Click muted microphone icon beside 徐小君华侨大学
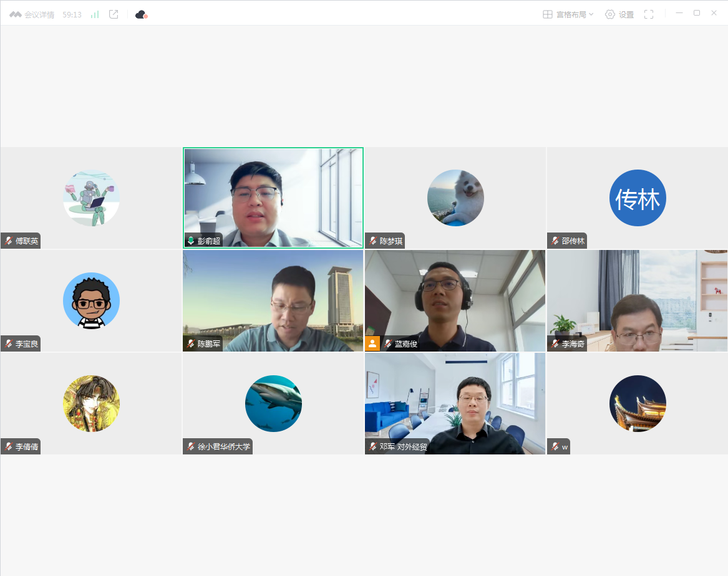This screenshot has height=576, width=728. pyautogui.click(x=190, y=446)
